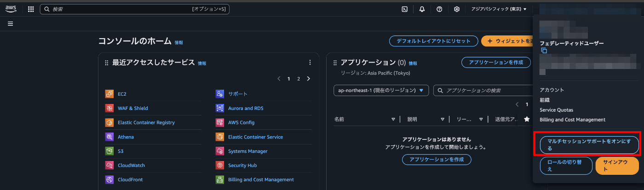Select Service Quotas in account menu

[557, 110]
